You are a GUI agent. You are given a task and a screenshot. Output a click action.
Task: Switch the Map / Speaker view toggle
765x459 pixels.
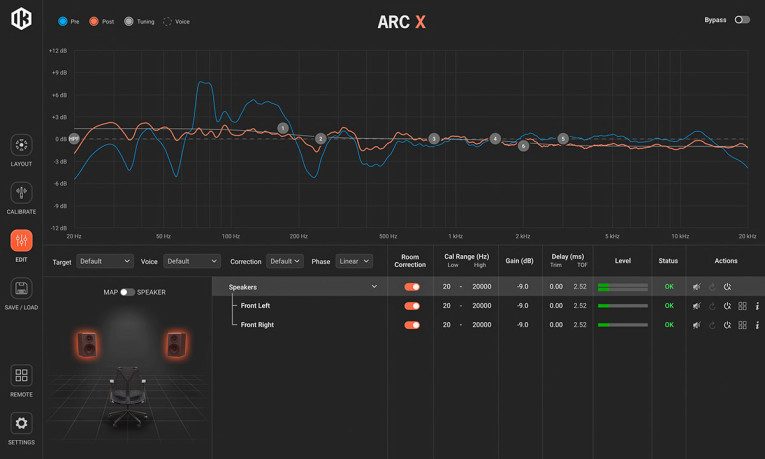(127, 292)
